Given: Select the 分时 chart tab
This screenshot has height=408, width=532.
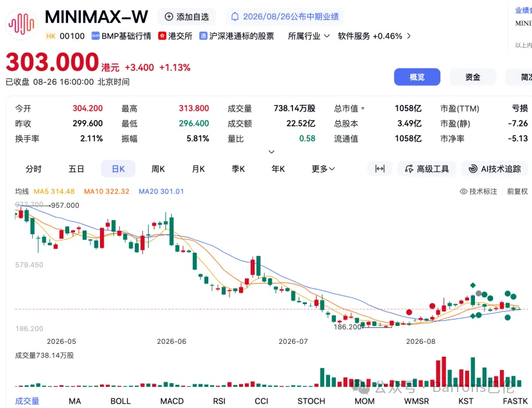Looking at the screenshot, I should coord(33,169).
